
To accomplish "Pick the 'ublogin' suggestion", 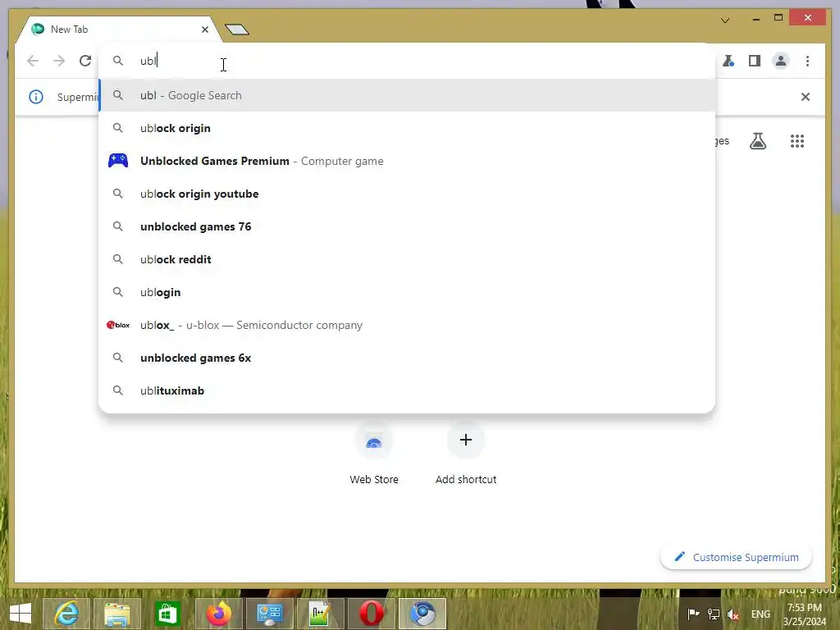I will tap(407, 293).
